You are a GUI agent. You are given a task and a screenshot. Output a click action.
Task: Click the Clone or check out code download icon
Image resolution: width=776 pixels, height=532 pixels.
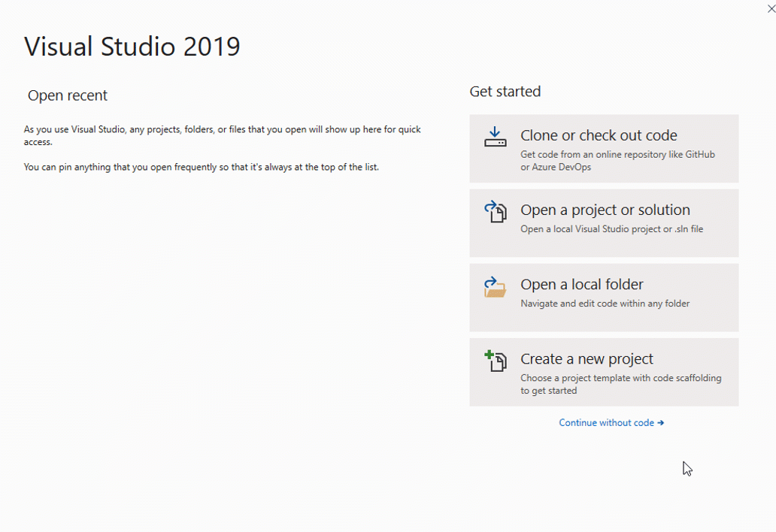coord(495,137)
